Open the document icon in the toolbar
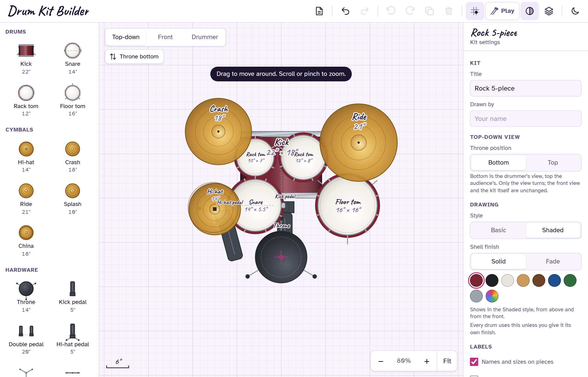 click(x=319, y=11)
